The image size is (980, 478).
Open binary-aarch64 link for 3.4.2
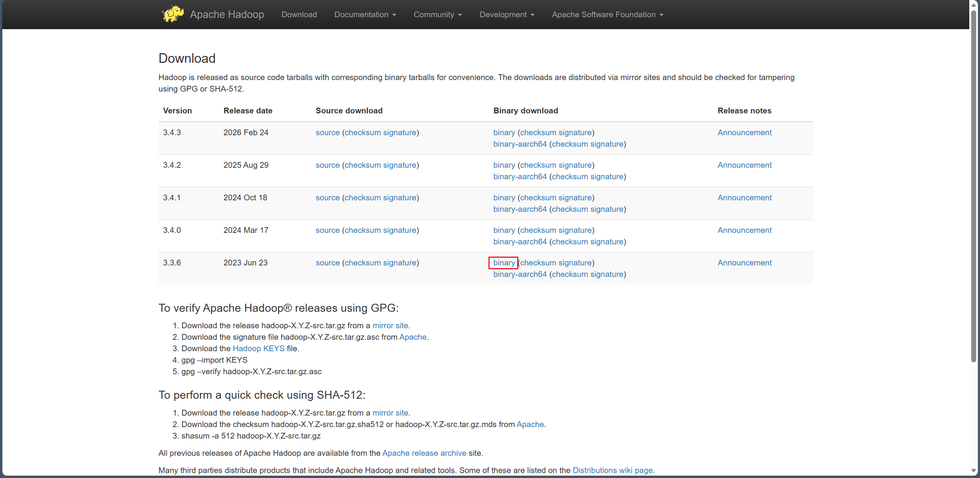click(519, 177)
